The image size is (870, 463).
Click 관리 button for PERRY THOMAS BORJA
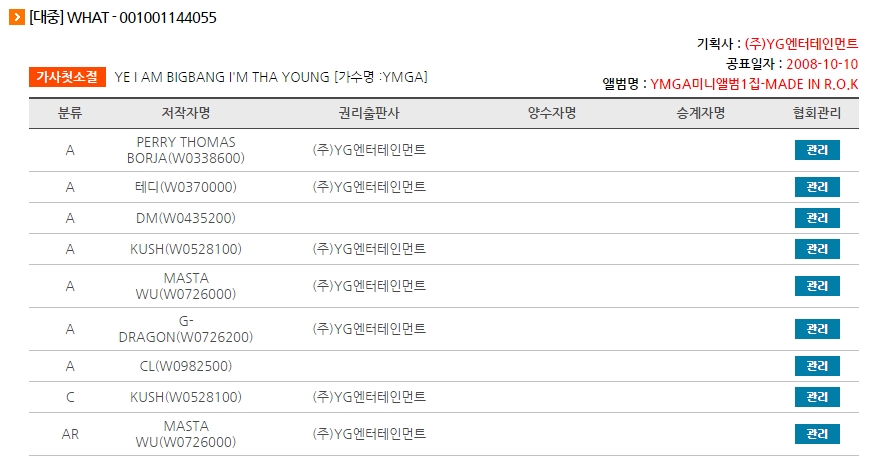tap(817, 150)
